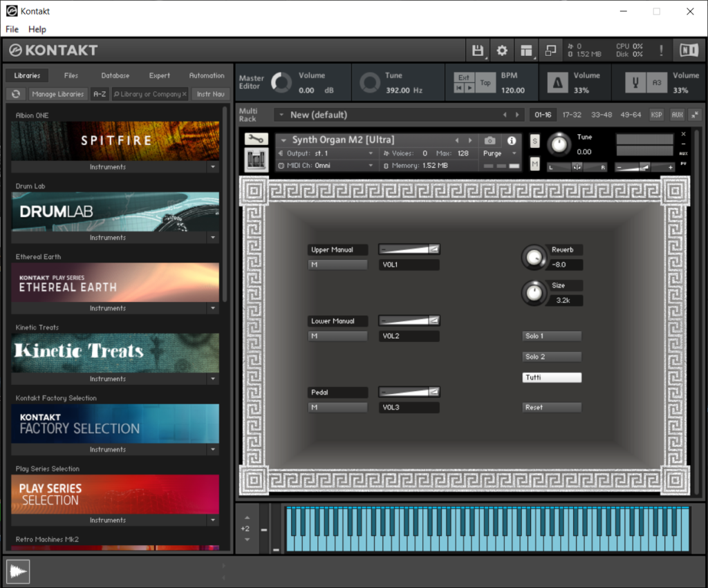Select next multi with right arrow
This screenshot has width=708, height=588.
coord(517,115)
